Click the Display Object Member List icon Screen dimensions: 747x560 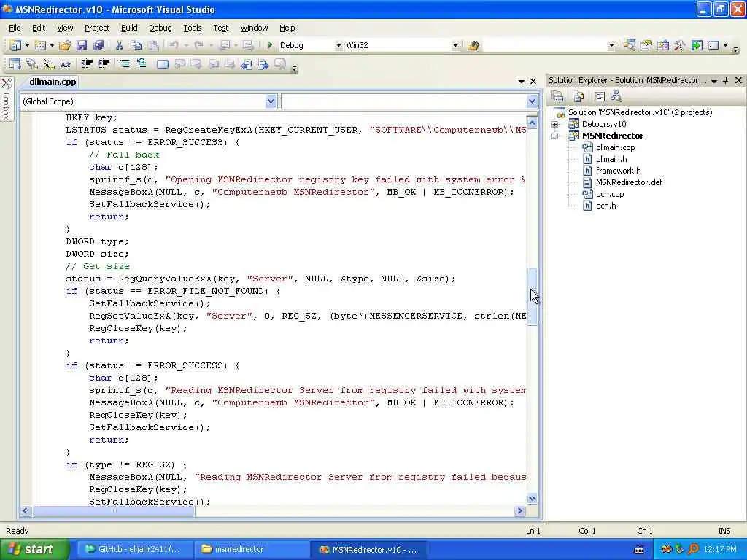(x=15, y=64)
